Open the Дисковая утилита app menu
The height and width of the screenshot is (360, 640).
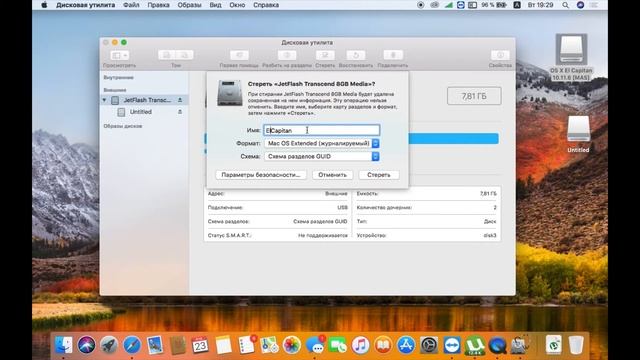[x=86, y=5]
